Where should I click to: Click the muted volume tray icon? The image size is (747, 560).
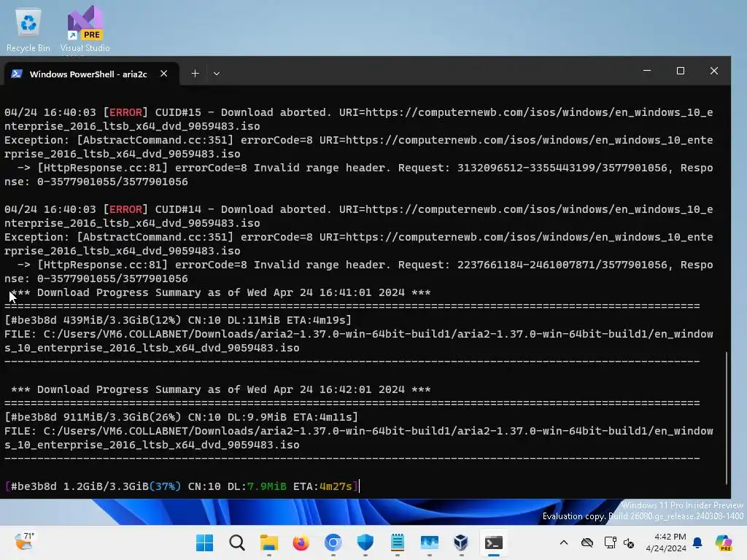pyautogui.click(x=629, y=542)
